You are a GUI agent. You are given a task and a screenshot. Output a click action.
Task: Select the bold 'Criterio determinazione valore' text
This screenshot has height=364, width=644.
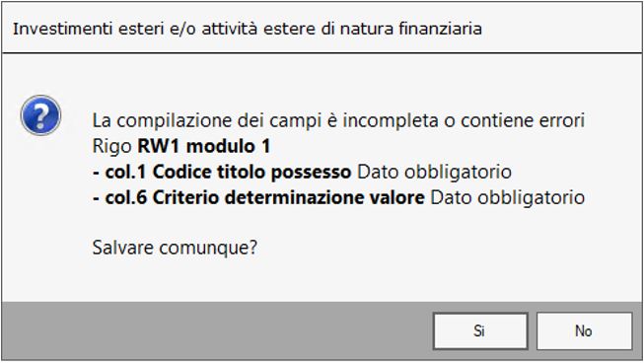pyautogui.click(x=288, y=197)
